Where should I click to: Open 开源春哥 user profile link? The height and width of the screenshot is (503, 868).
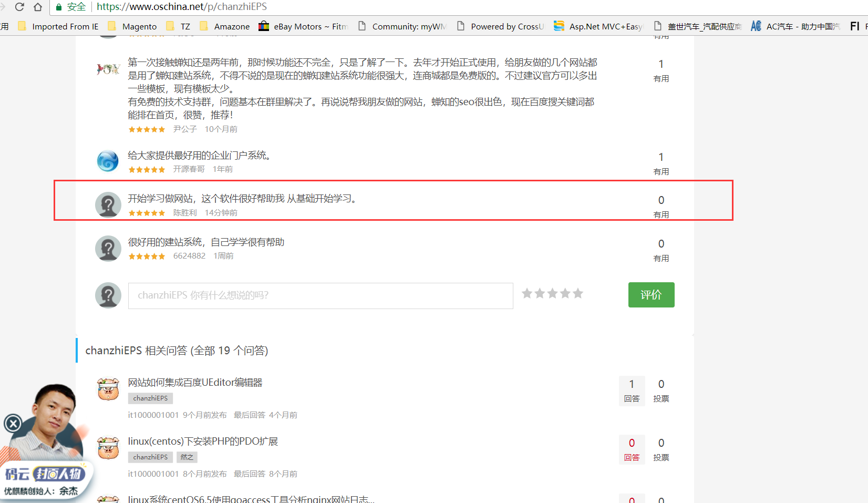(x=189, y=169)
